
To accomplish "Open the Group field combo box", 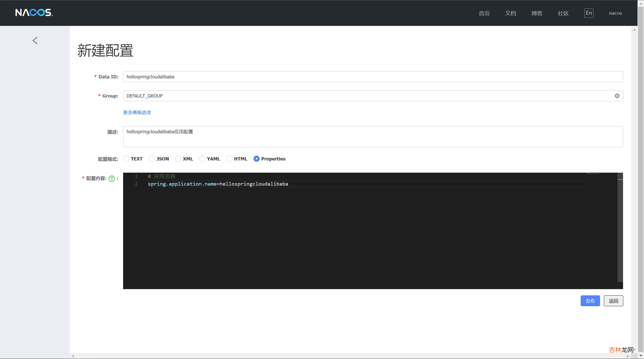I will pyautogui.click(x=367, y=96).
